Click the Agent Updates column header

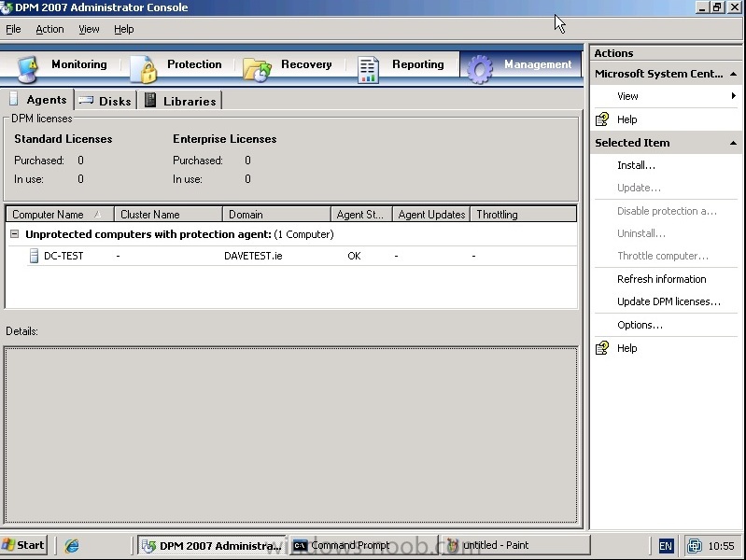coord(431,214)
